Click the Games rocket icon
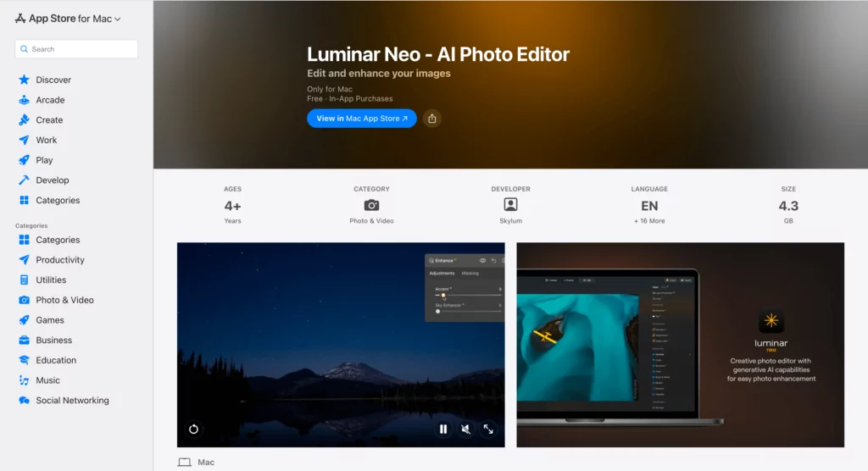This screenshot has height=471, width=868. pos(24,320)
